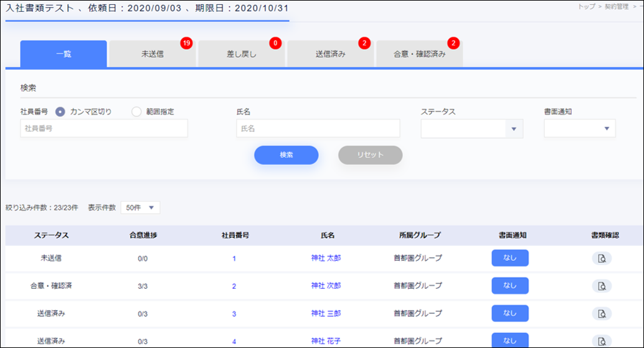Select the カンマ区切り radio option
The image size is (644, 348).
[60, 111]
